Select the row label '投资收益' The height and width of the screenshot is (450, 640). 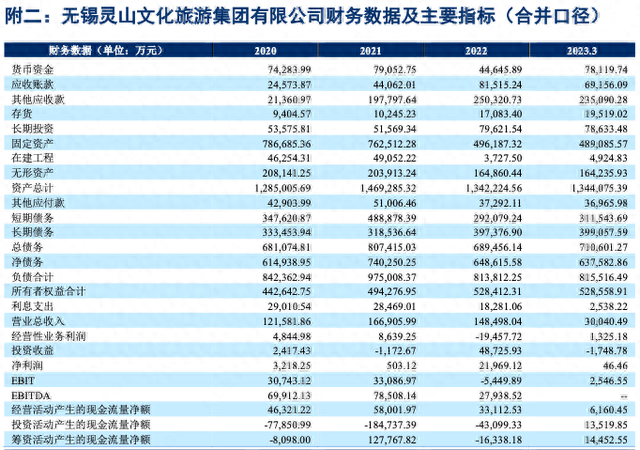(x=32, y=350)
